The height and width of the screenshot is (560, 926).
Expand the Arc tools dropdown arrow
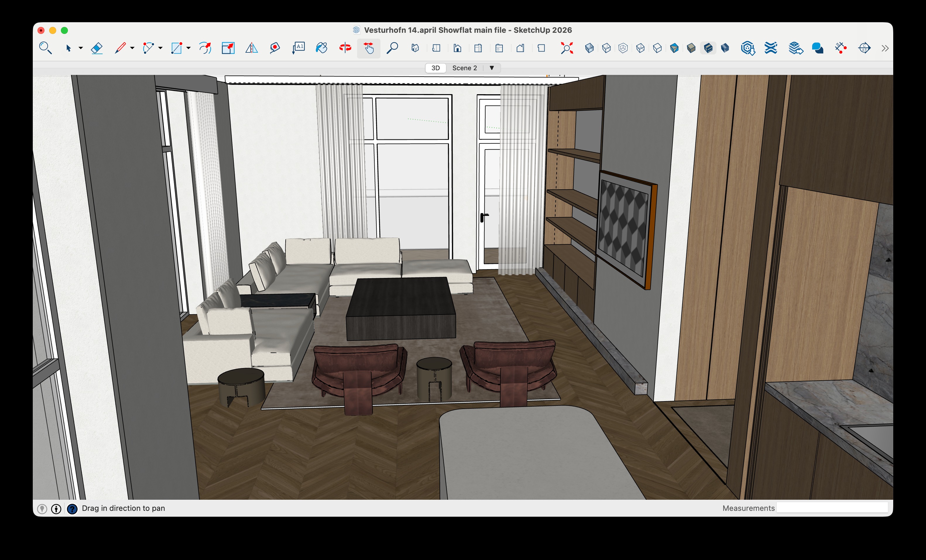160,48
